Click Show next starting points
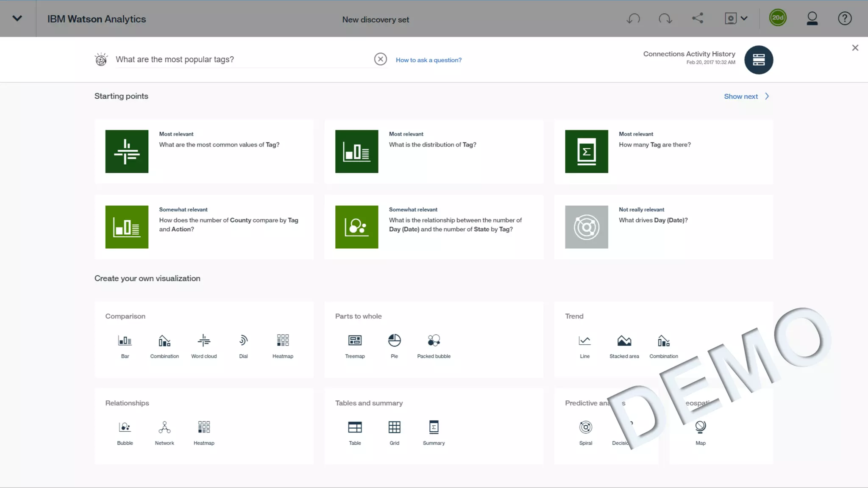The image size is (868, 488). click(746, 97)
